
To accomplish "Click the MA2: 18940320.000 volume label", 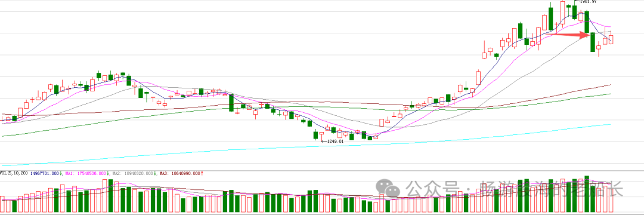I will [x=132, y=173].
